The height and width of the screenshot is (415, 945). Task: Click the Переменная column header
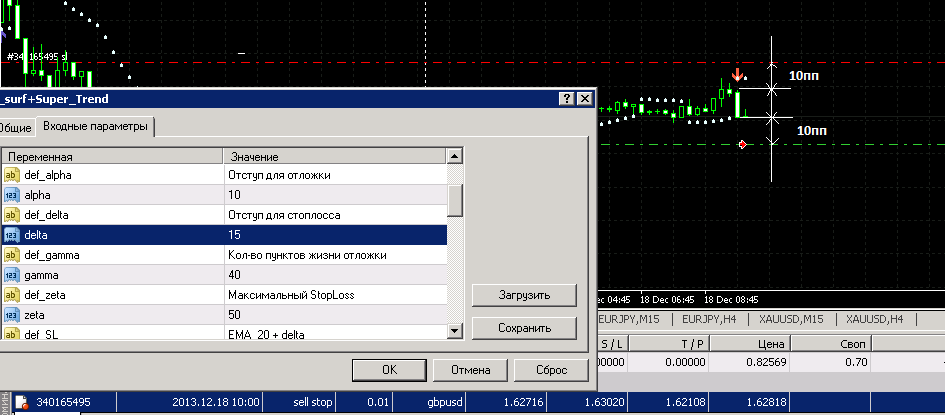pos(112,157)
